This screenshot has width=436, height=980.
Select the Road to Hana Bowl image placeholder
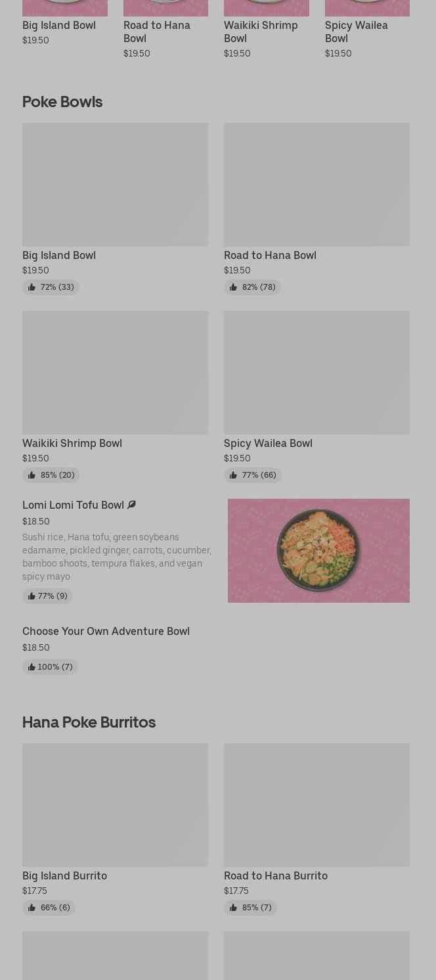(x=316, y=184)
